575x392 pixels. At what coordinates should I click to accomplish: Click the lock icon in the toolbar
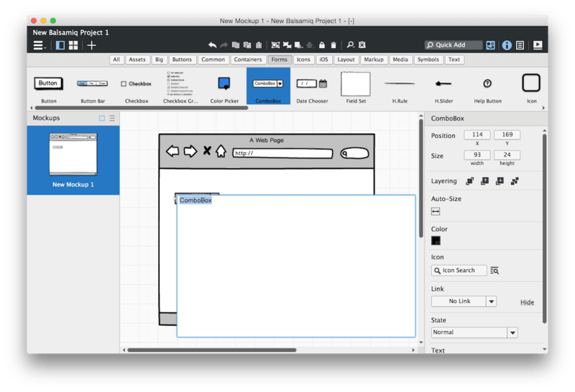(x=322, y=45)
